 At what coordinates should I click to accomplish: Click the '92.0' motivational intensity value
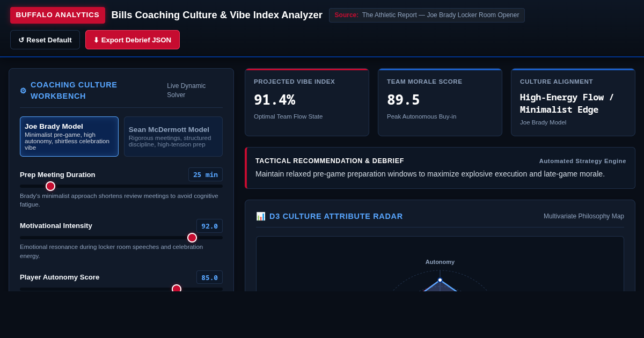(x=209, y=226)
